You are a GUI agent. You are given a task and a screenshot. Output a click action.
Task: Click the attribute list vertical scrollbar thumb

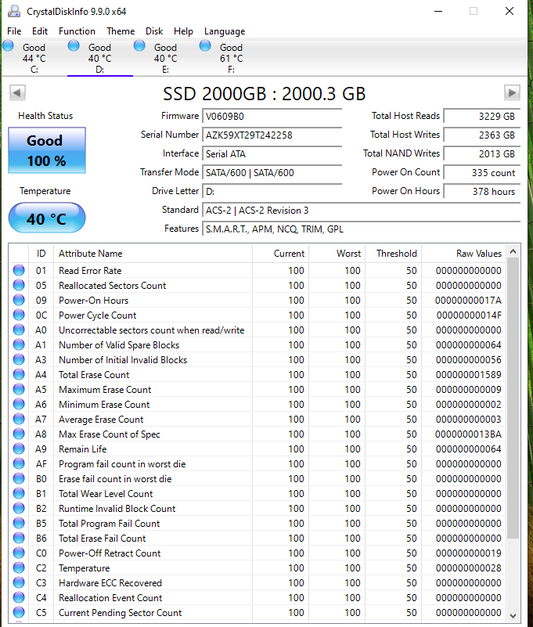click(x=513, y=398)
